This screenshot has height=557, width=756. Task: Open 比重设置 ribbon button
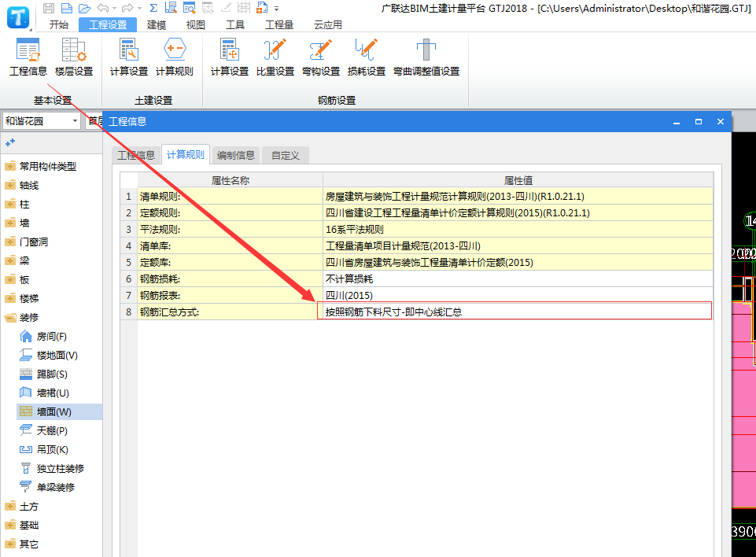[x=275, y=57]
